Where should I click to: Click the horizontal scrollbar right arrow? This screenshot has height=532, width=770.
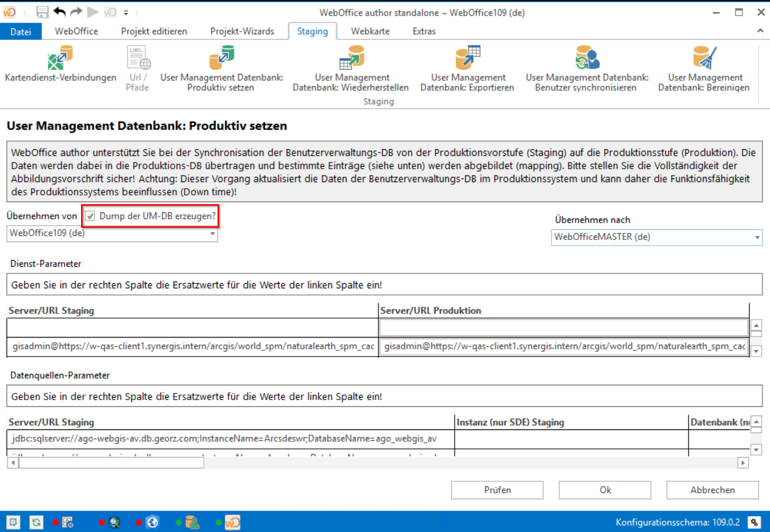pos(743,462)
